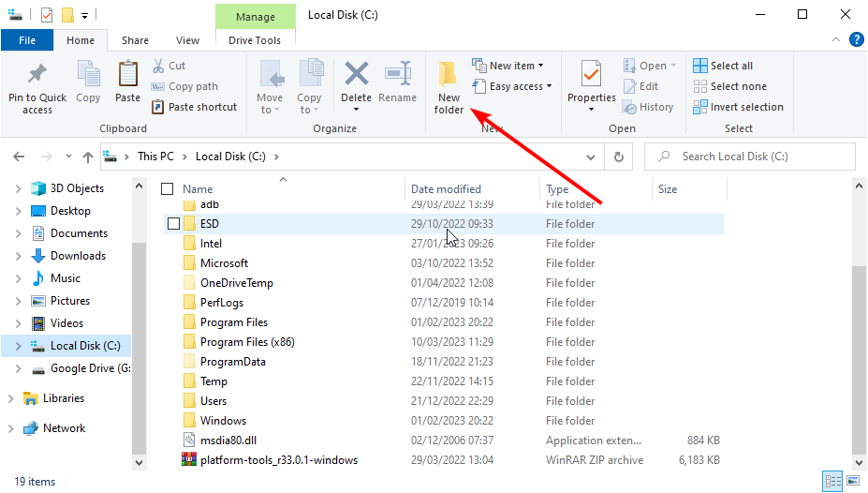Customize Quick Access Toolbar dropdown arrow
This screenshot has width=868, height=493.
click(84, 16)
